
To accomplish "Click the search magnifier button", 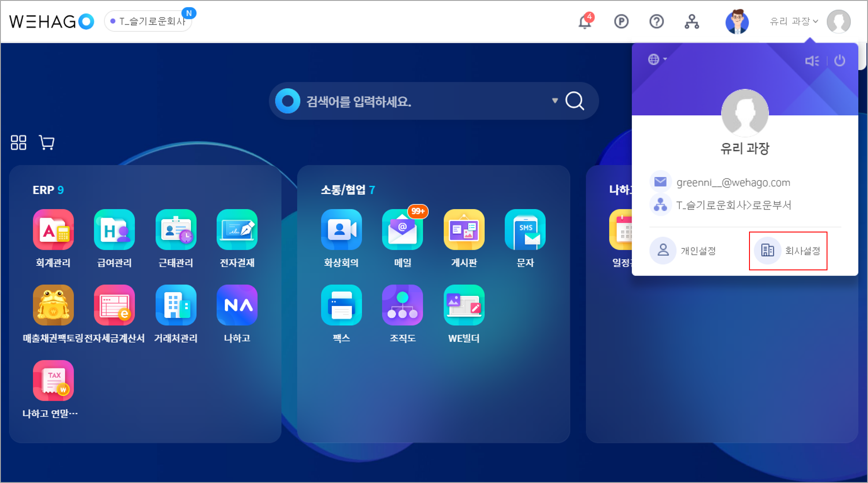I will pos(575,101).
